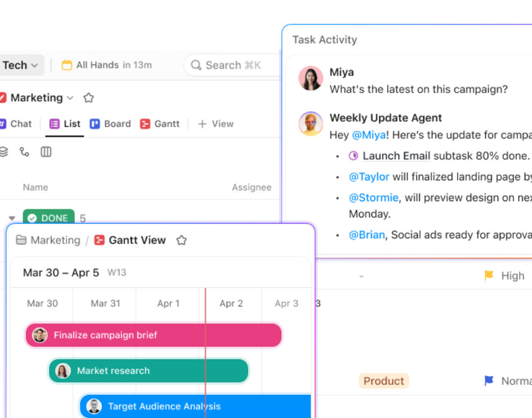
Task: Open the Target Audience Analysis Gantt bar
Action: pyautogui.click(x=196, y=406)
